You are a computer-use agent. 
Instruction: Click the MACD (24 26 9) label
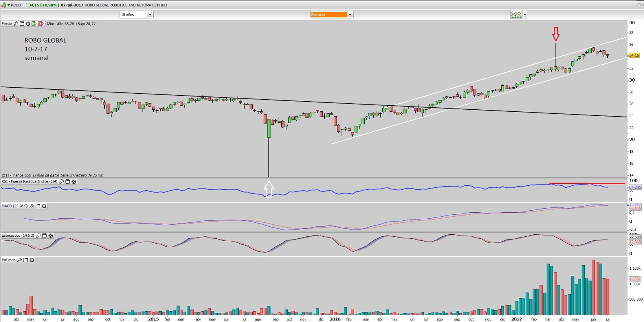coord(14,206)
